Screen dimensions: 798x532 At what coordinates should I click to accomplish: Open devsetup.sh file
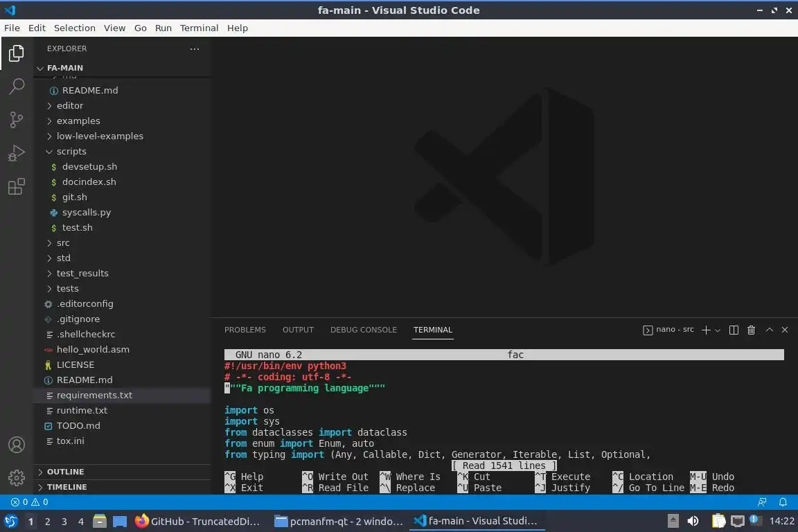[x=122, y=166]
